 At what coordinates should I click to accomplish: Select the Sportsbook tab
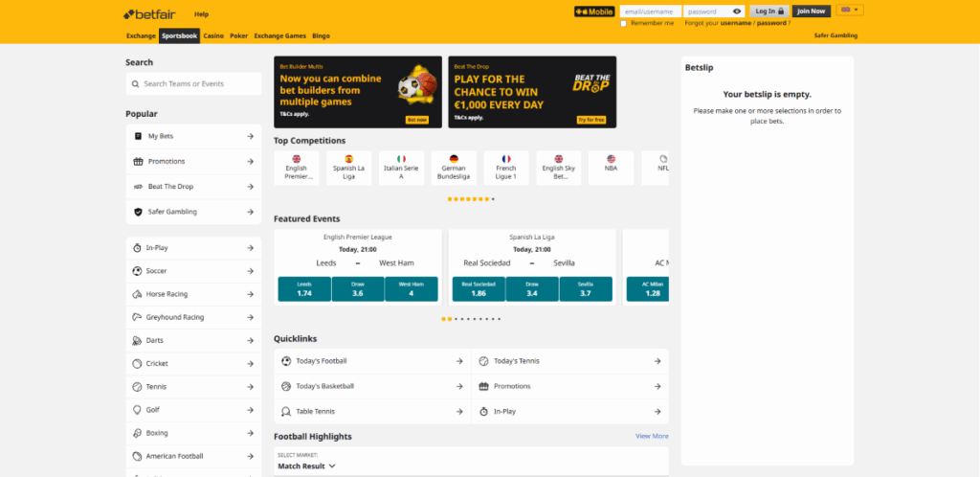[x=179, y=36]
